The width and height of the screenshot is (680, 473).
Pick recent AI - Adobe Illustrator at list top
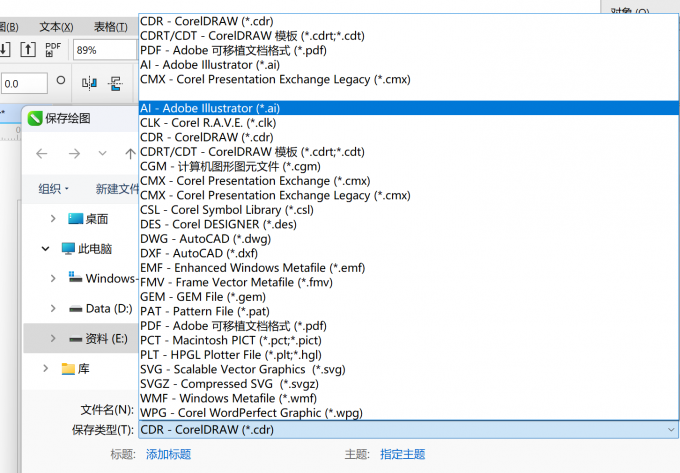pyautogui.click(x=409, y=65)
